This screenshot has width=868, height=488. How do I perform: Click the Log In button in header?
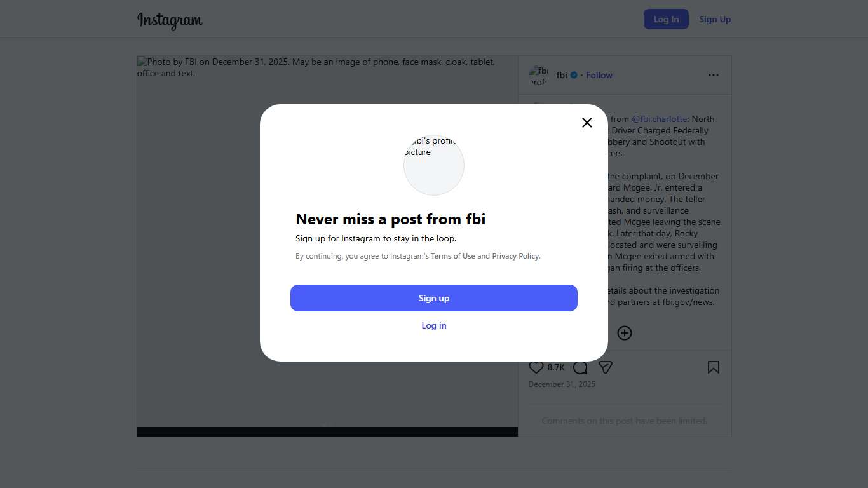click(666, 19)
